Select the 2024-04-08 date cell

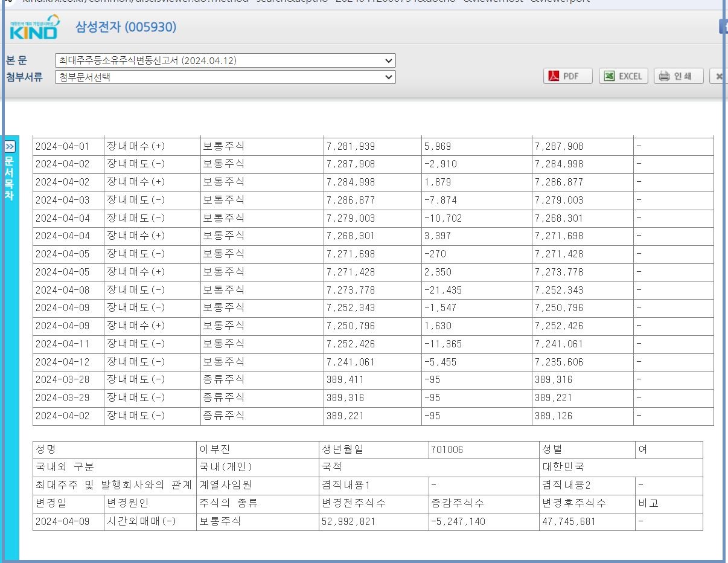tap(68, 290)
